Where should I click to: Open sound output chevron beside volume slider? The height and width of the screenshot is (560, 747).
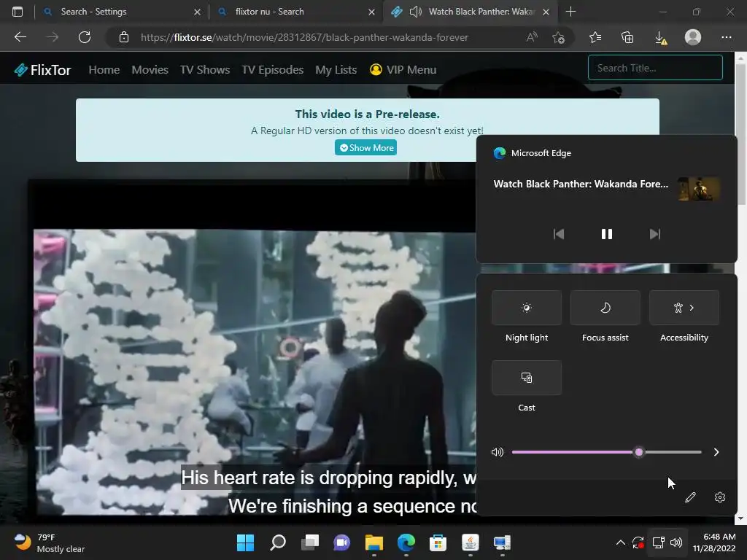(716, 452)
